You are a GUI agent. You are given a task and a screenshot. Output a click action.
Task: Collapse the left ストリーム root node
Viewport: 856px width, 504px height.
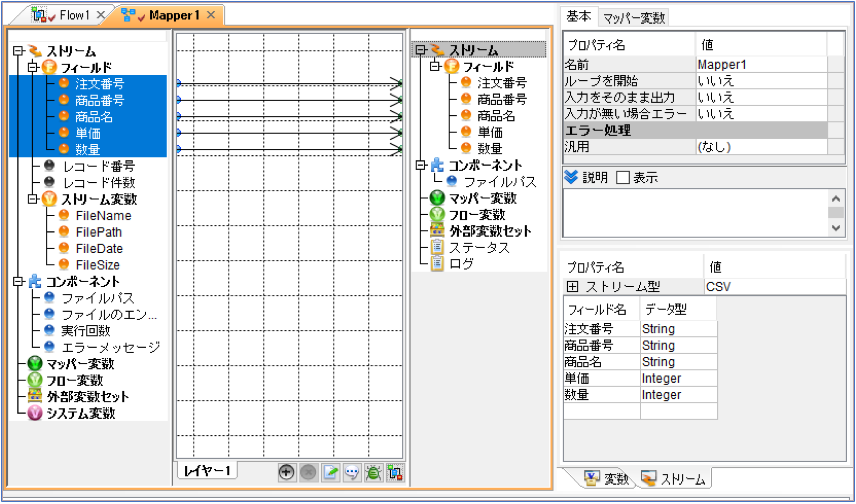19,51
